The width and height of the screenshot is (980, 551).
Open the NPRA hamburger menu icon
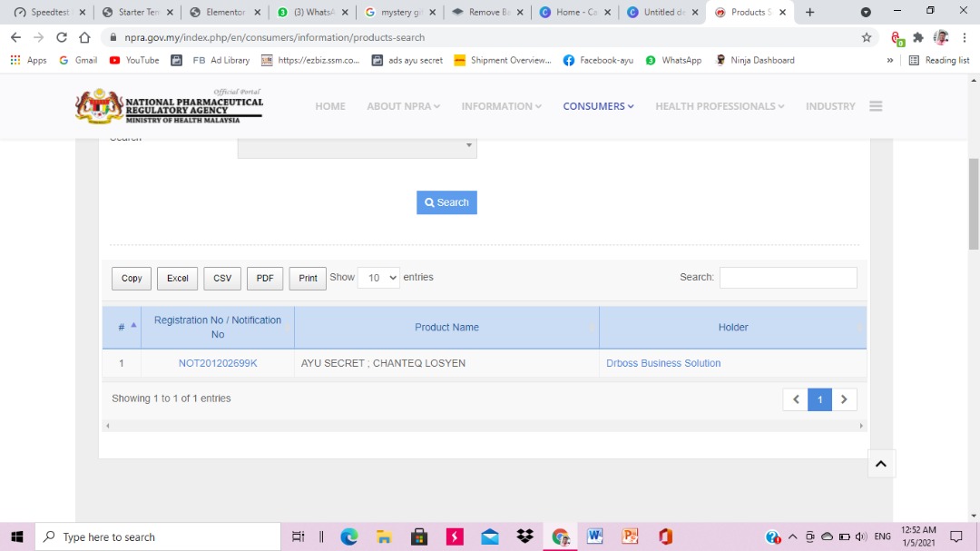tap(876, 106)
